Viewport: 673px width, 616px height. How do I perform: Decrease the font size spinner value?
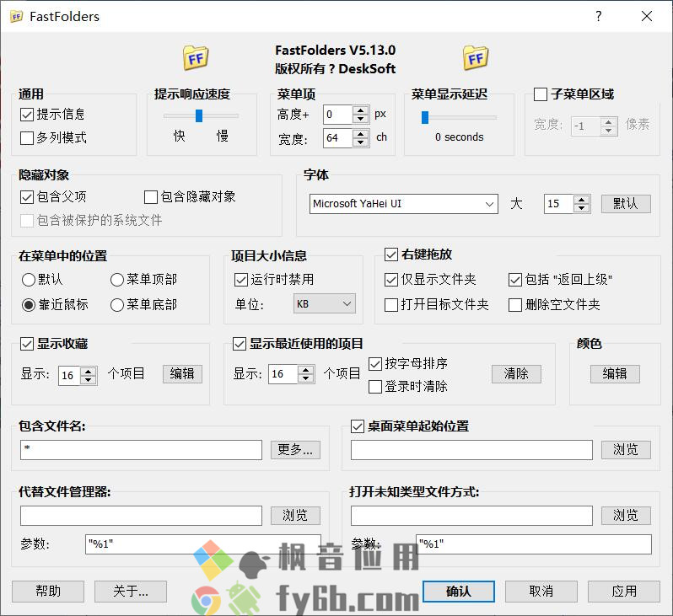[582, 208]
